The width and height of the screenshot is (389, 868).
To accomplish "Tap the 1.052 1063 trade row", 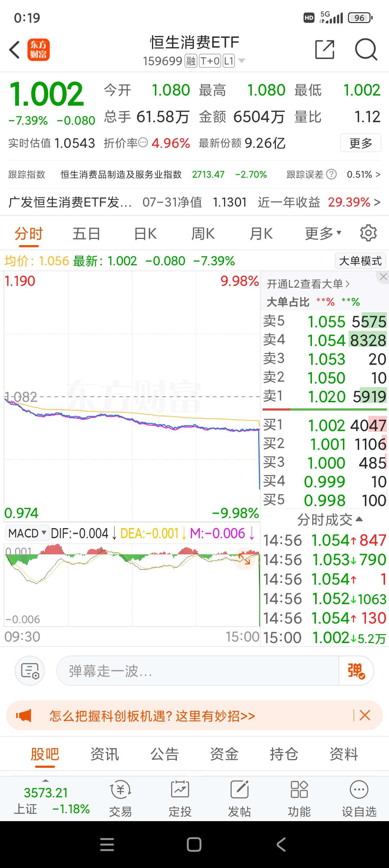I will pos(325,599).
